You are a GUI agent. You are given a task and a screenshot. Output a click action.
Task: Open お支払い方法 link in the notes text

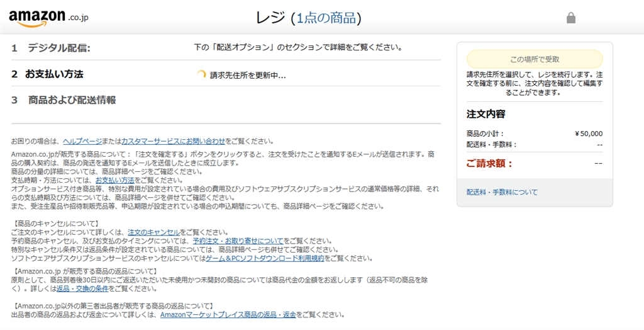[115, 180]
